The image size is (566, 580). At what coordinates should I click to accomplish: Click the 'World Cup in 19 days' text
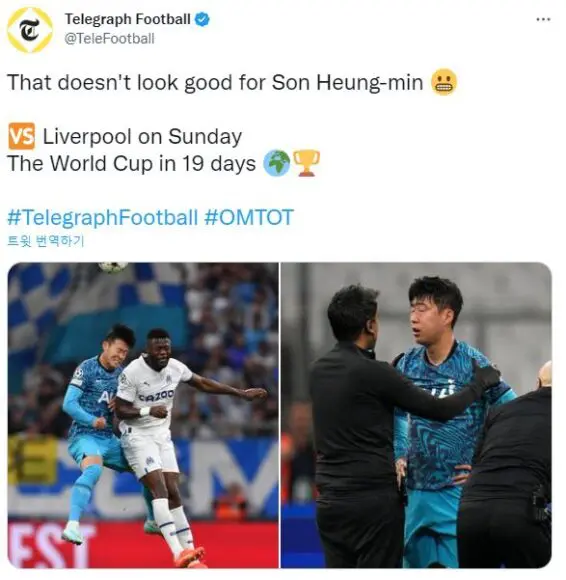pos(153,163)
